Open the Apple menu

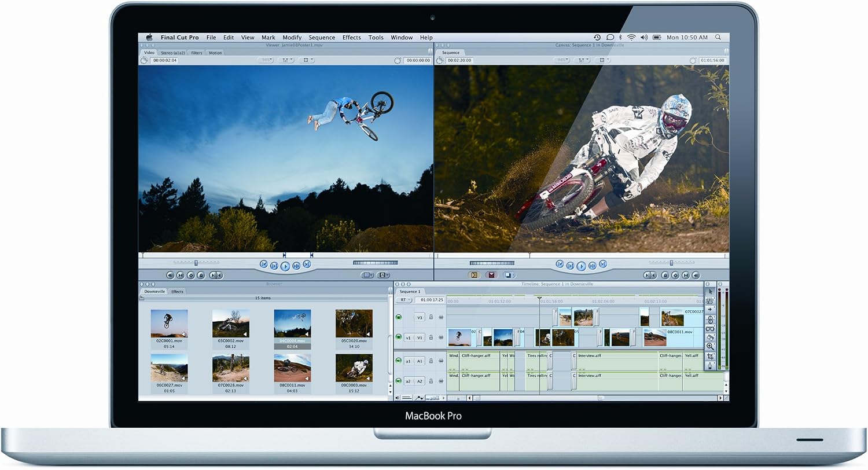click(149, 38)
